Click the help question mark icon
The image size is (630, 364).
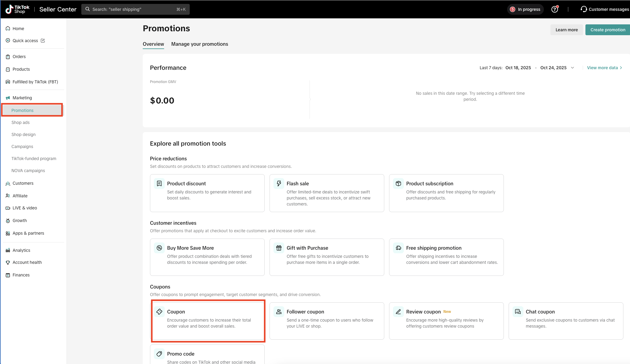click(x=554, y=9)
